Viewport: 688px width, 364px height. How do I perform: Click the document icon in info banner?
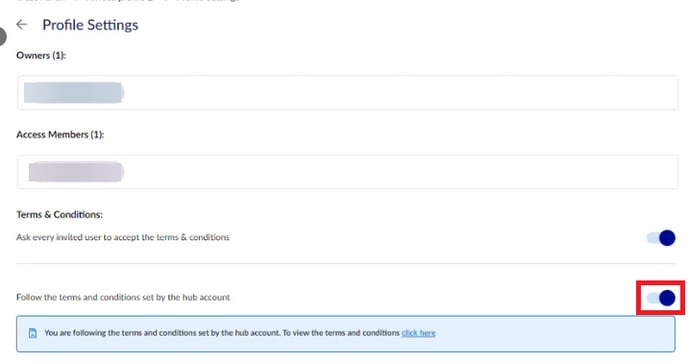(x=32, y=333)
